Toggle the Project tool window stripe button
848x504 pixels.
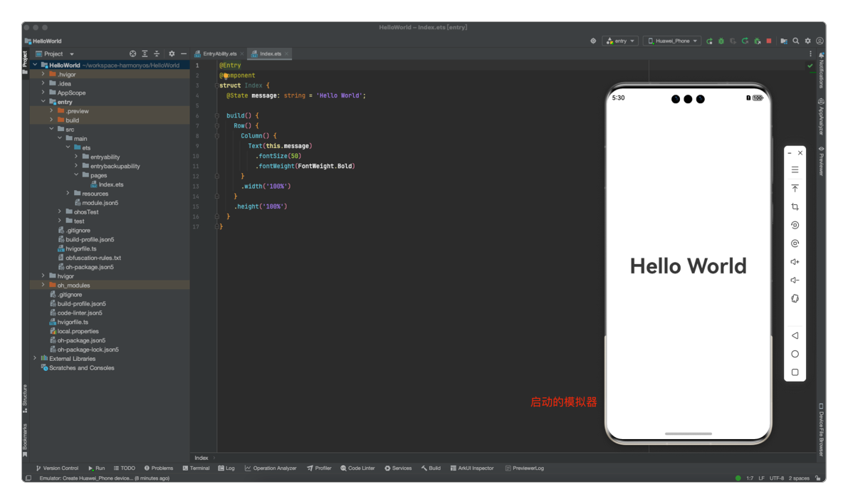coord(25,62)
